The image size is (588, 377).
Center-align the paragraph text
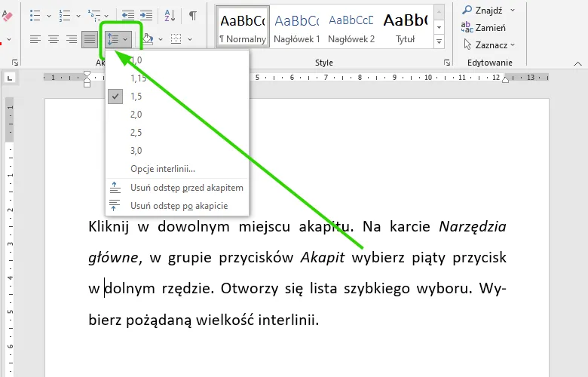[x=54, y=38]
